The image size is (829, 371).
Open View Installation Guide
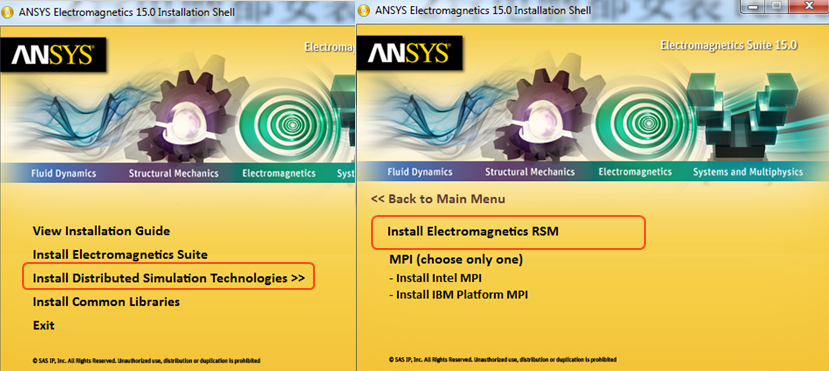(x=102, y=231)
